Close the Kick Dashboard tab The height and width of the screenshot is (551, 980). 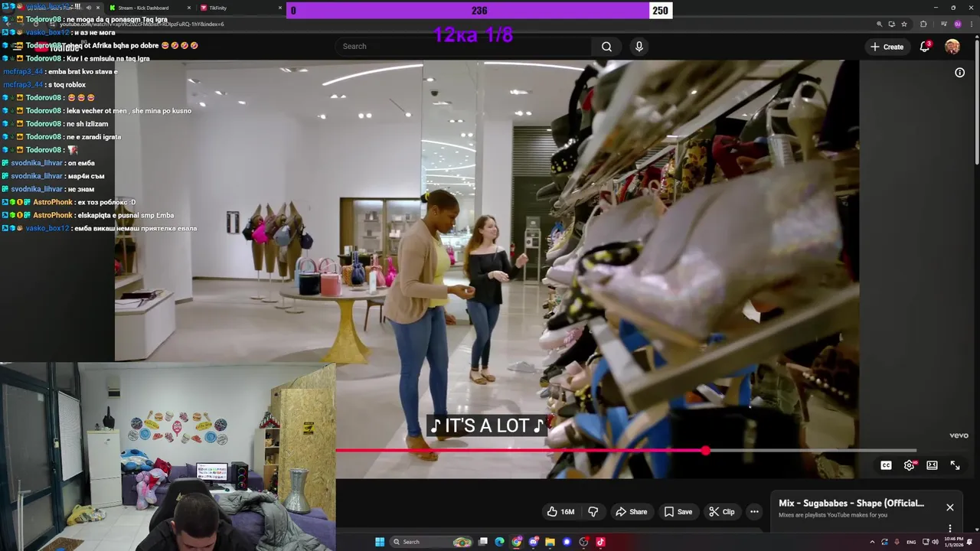point(189,8)
